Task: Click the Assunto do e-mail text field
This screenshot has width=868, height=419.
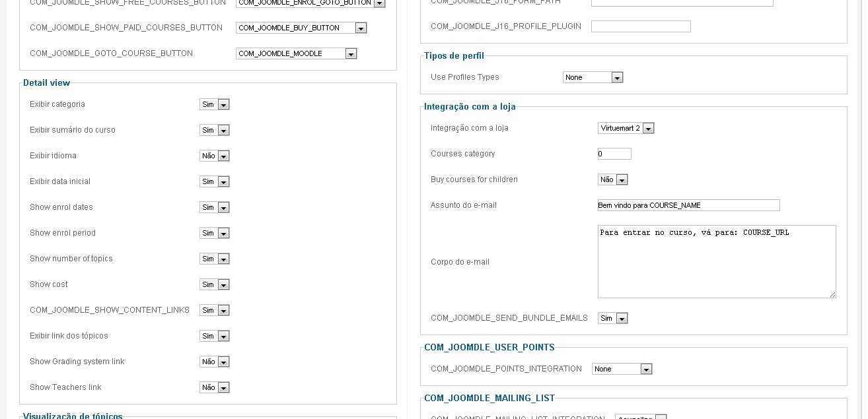Action: click(688, 205)
